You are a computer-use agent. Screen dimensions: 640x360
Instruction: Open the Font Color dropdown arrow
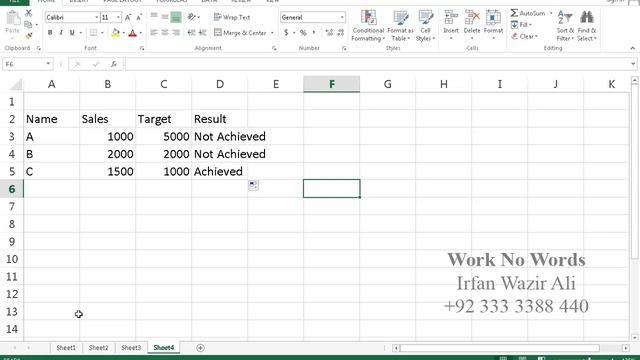141,33
